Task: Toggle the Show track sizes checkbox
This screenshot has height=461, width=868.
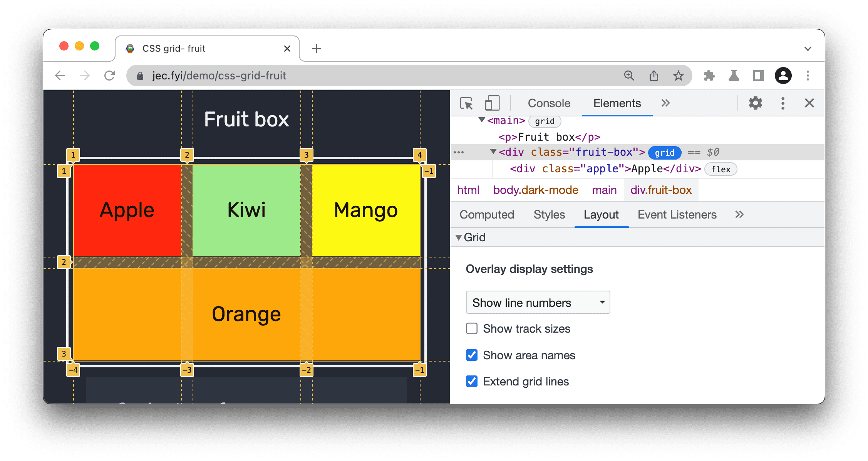Action: 472,329
